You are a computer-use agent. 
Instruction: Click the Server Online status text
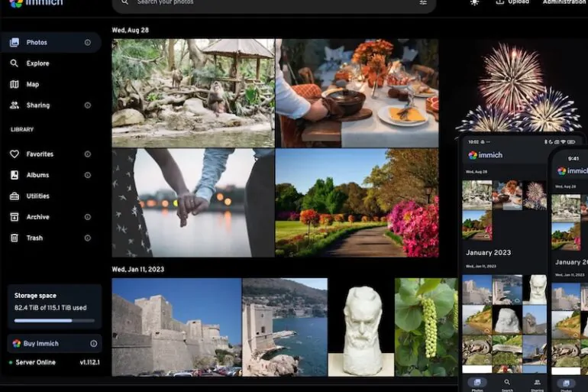point(36,362)
